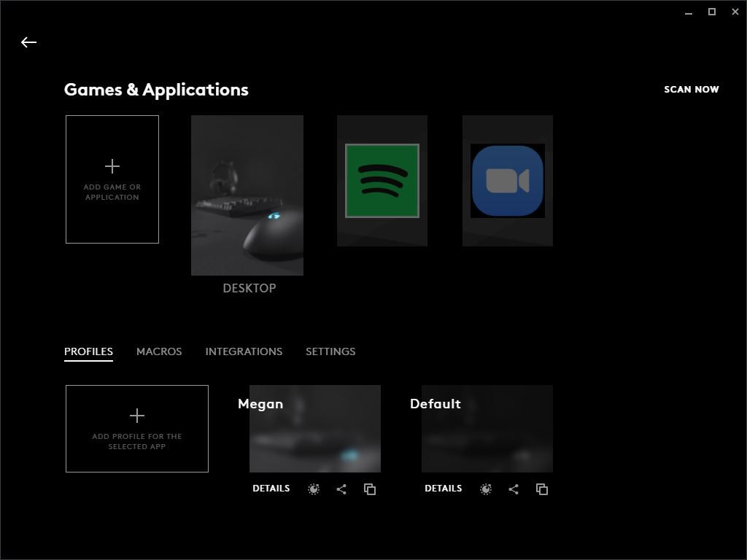Click the plus in Add Game or Application
Screen dimensions: 747x560
click(112, 166)
